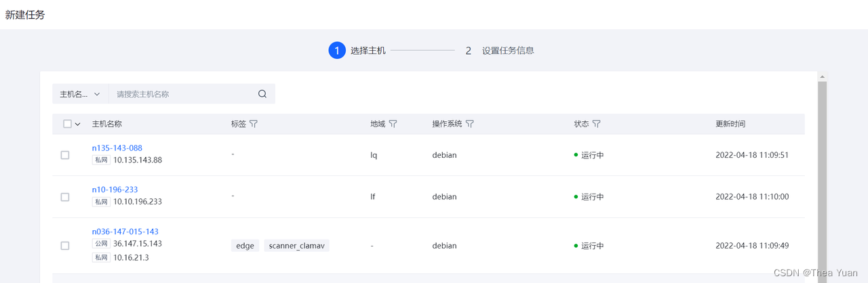Screen dimensions: 868x283
Task: Click IP address 10.10.196.233
Action: tap(138, 202)
